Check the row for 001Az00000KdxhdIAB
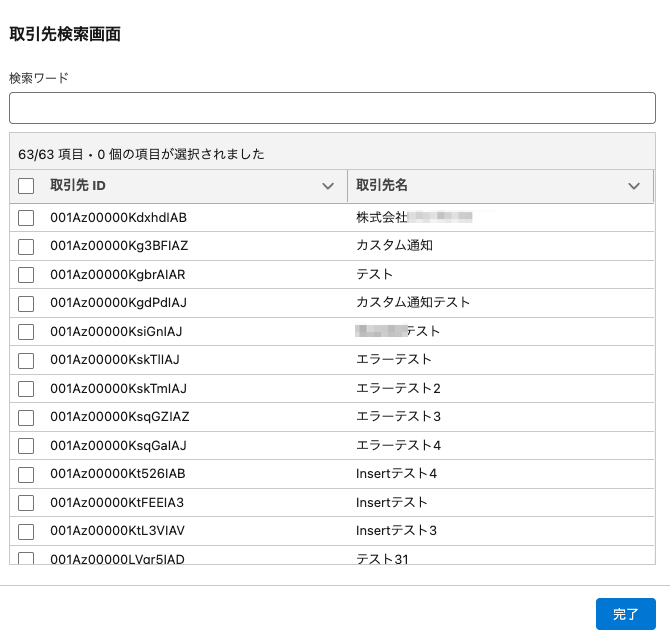The image size is (670, 643). point(26,218)
